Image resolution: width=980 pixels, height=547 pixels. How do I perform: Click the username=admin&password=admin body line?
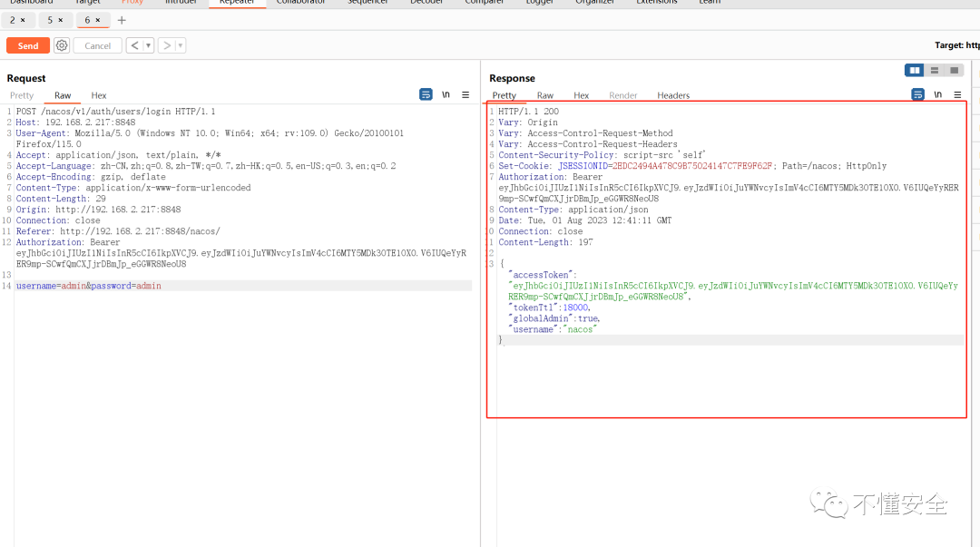click(x=89, y=286)
